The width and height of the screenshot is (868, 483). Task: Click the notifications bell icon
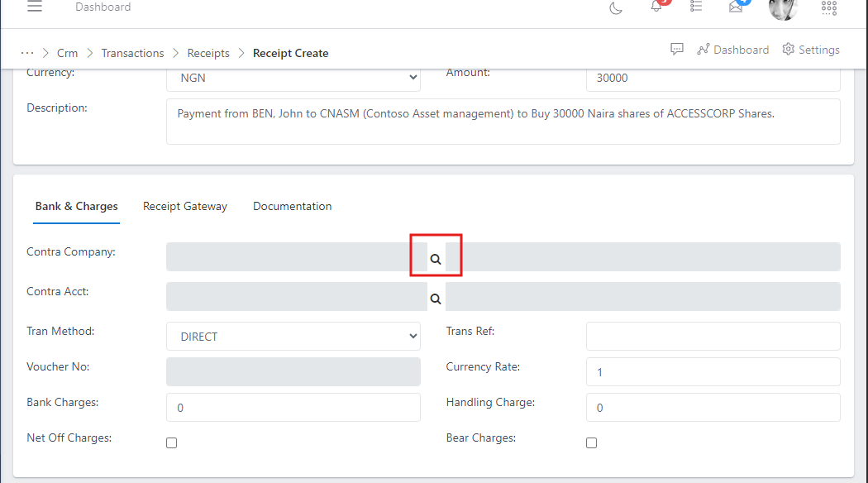tap(656, 7)
